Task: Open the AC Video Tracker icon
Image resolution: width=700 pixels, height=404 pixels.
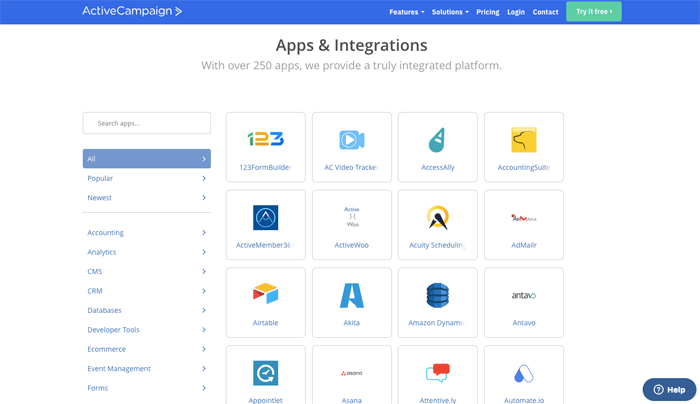Action: click(x=351, y=139)
